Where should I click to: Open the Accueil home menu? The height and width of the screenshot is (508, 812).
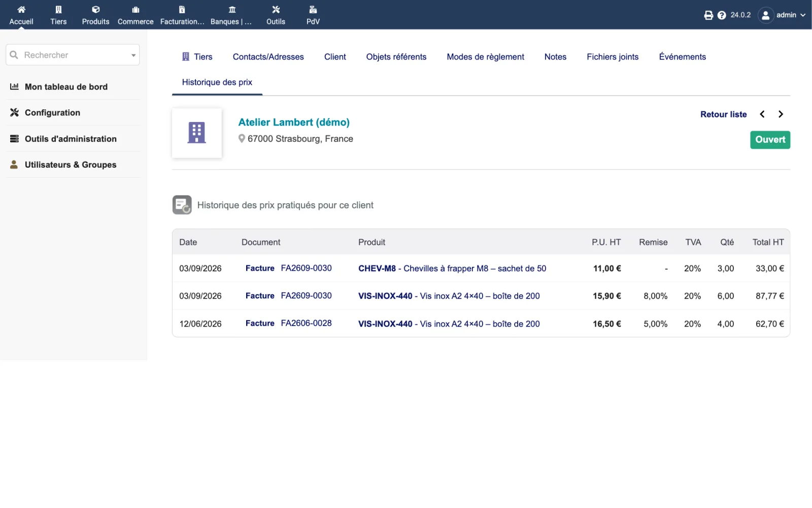(x=21, y=15)
